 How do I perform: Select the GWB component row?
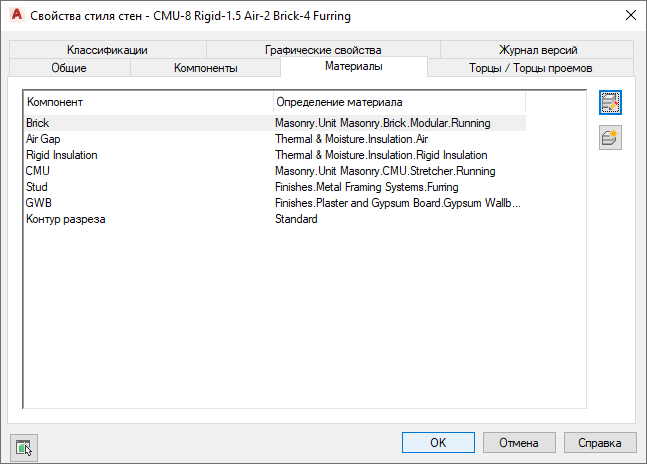(38, 203)
